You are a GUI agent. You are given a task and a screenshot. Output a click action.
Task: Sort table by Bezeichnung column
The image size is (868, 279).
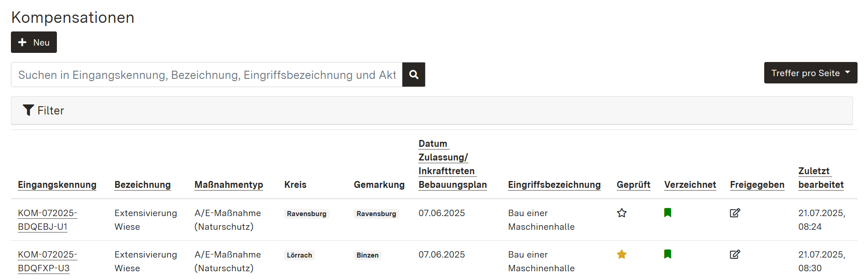(x=142, y=185)
